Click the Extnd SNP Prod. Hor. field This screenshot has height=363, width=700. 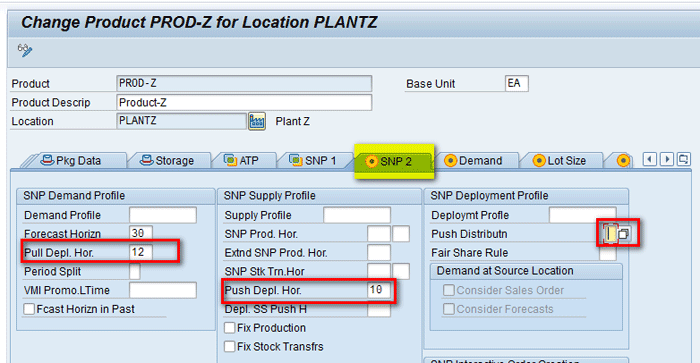click(379, 252)
